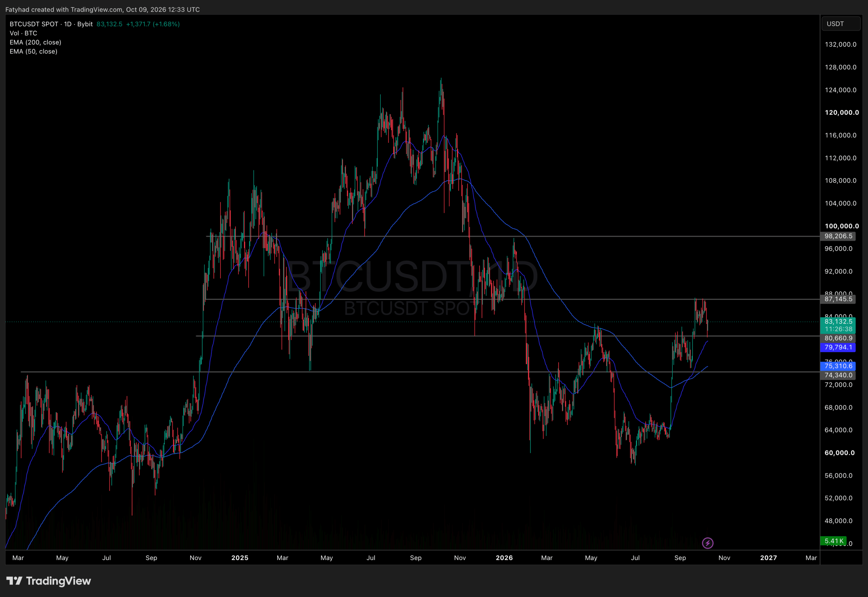Click the 98,206.5 horizontal line price label
The height and width of the screenshot is (597, 868).
point(839,236)
